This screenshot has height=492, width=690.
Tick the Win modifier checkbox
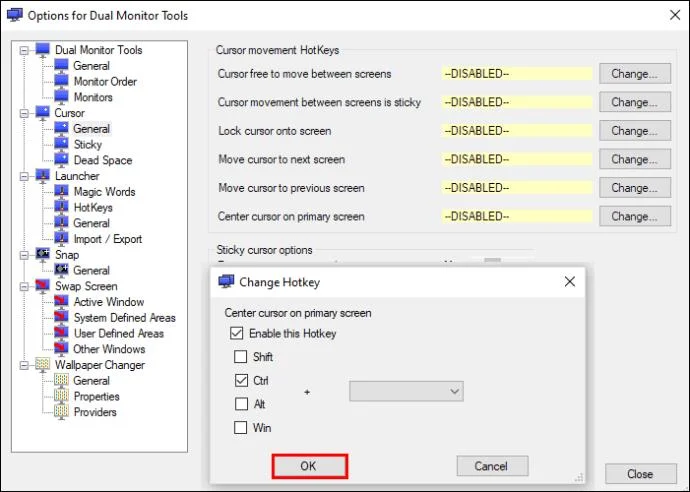(x=241, y=427)
